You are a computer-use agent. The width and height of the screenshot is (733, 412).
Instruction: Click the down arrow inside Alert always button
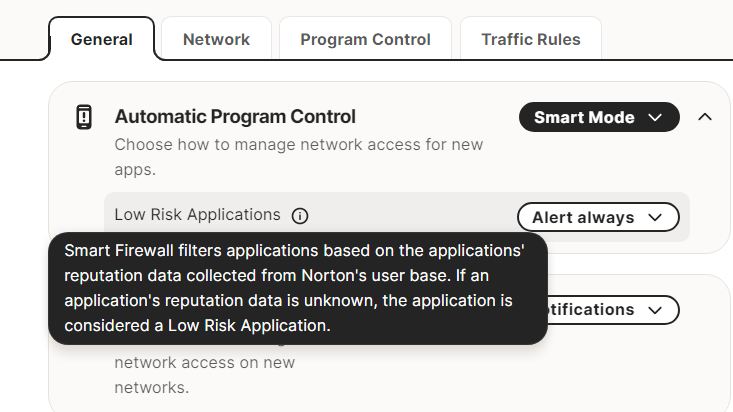click(656, 217)
